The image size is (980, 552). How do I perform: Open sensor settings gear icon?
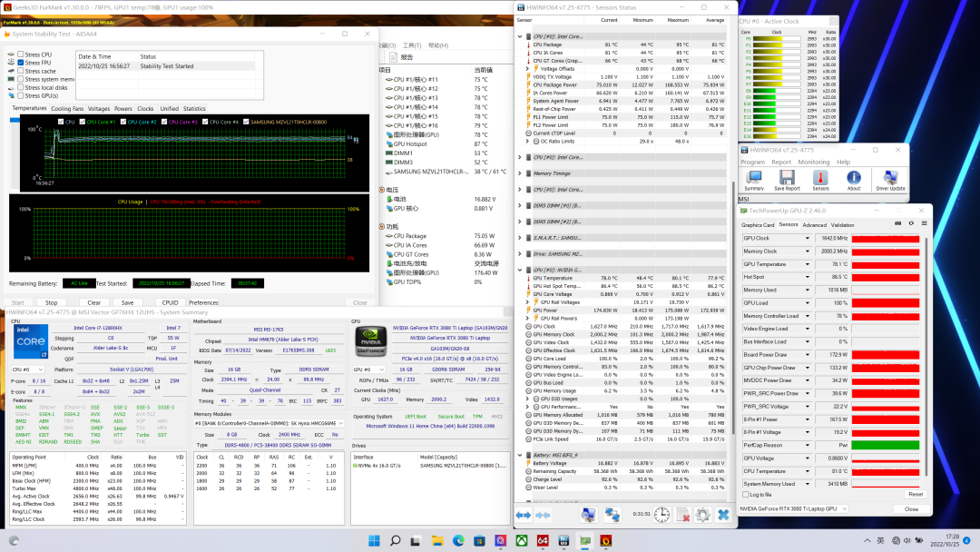point(702,515)
